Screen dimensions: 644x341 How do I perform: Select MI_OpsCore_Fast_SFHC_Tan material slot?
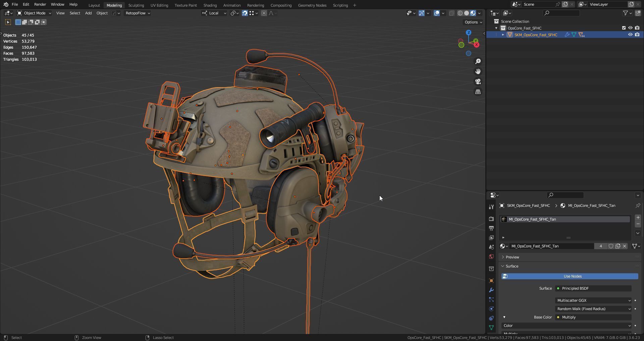565,219
